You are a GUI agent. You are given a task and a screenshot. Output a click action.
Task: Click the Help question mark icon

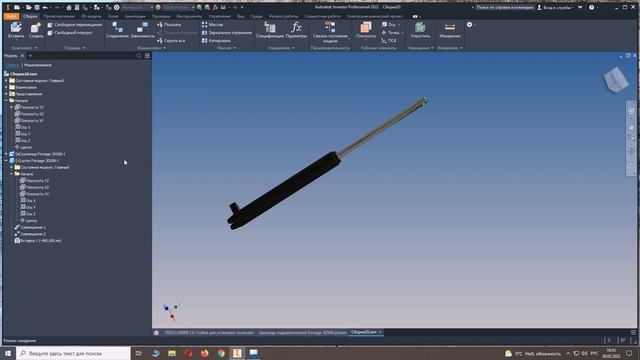pos(591,7)
